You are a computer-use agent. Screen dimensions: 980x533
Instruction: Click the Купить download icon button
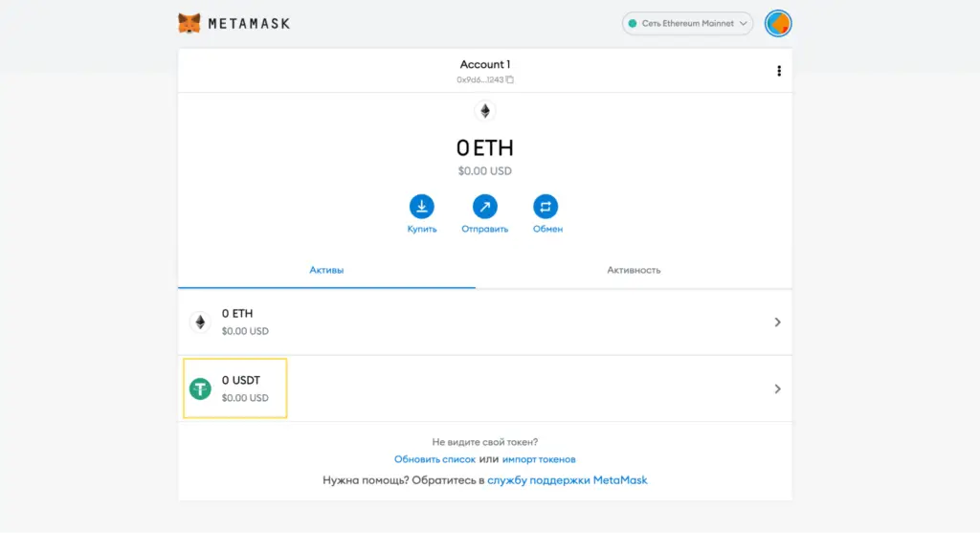[421, 206]
